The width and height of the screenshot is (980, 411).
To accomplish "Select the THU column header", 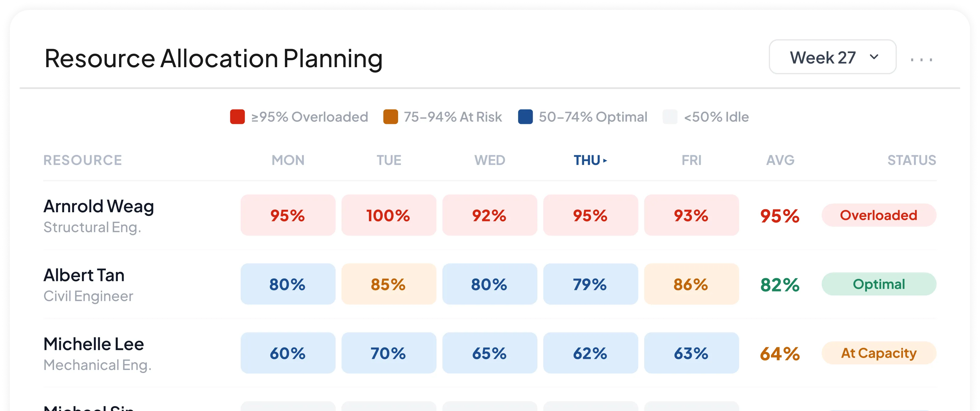I will [x=591, y=160].
